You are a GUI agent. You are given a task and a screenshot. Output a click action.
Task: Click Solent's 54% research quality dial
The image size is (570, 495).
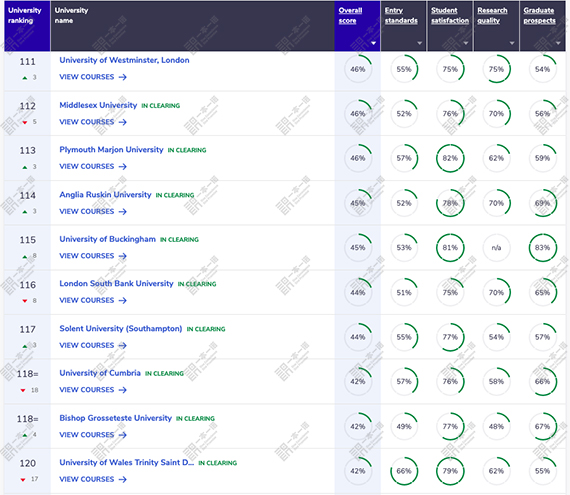click(496, 337)
